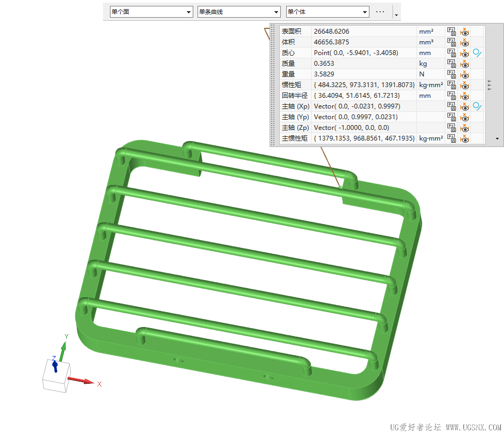Select the 主轴 (Xp) label cell

click(295, 106)
